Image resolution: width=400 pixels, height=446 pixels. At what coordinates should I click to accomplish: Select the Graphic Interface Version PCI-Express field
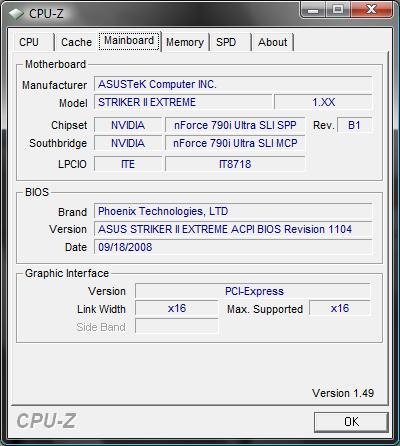pyautogui.click(x=253, y=291)
